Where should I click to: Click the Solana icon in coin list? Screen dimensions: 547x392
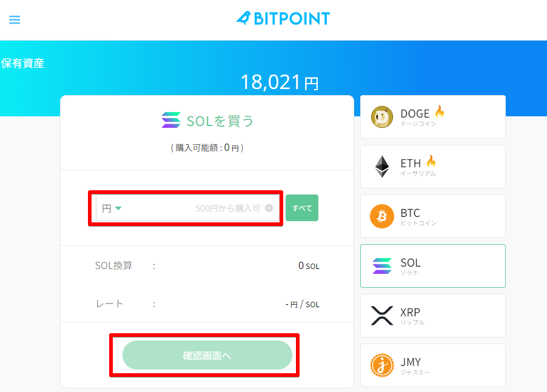382,266
